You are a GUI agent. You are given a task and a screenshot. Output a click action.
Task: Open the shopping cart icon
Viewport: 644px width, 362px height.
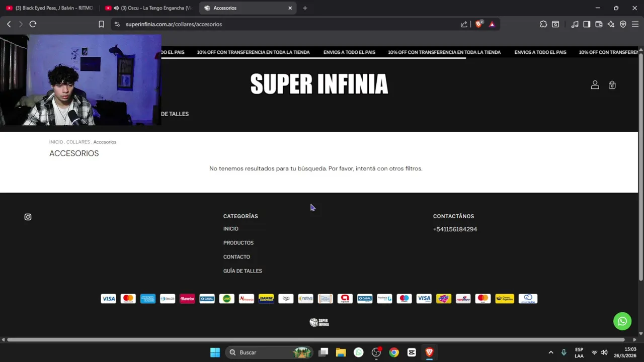612,85
